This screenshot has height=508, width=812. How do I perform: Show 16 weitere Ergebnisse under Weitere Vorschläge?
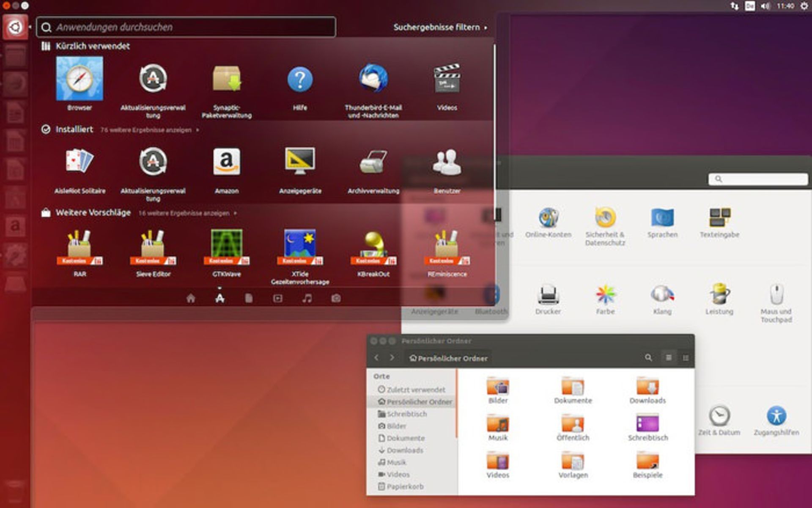188,213
